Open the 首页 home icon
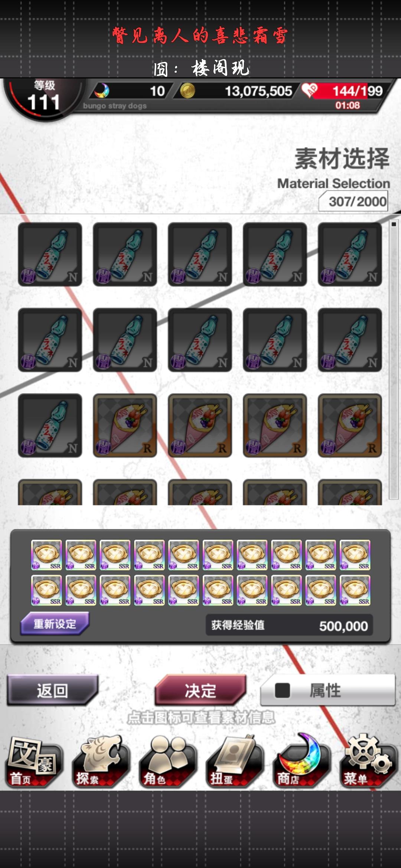 tap(33, 762)
